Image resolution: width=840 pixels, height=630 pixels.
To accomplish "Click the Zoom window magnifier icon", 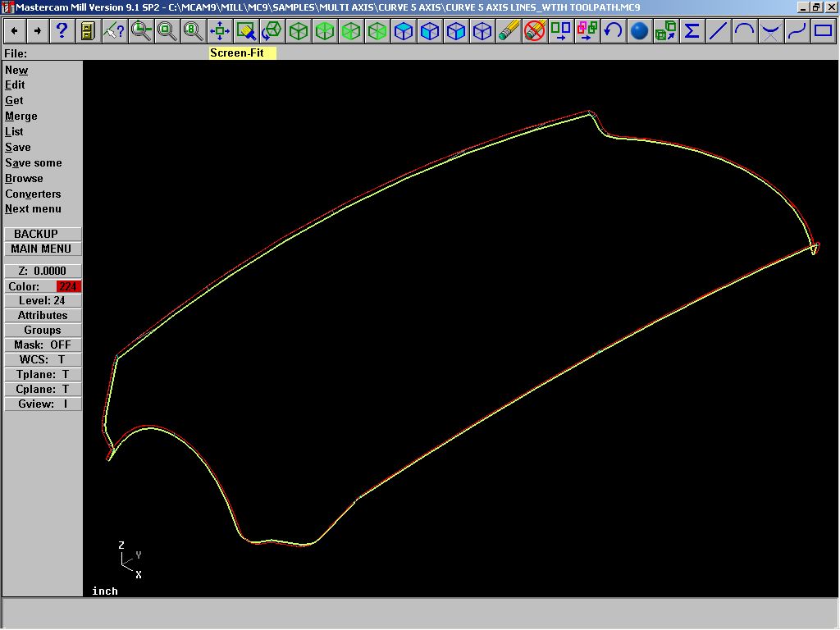I will [x=141, y=31].
